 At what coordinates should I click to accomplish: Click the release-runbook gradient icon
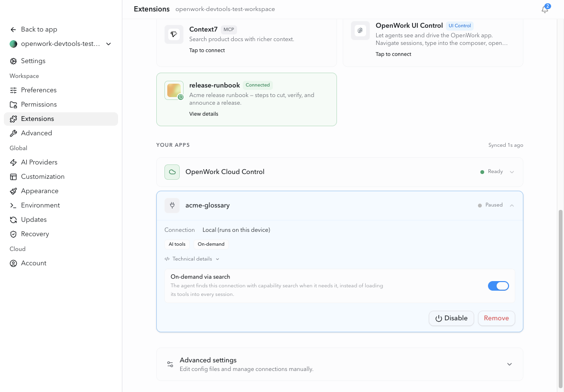click(x=174, y=90)
